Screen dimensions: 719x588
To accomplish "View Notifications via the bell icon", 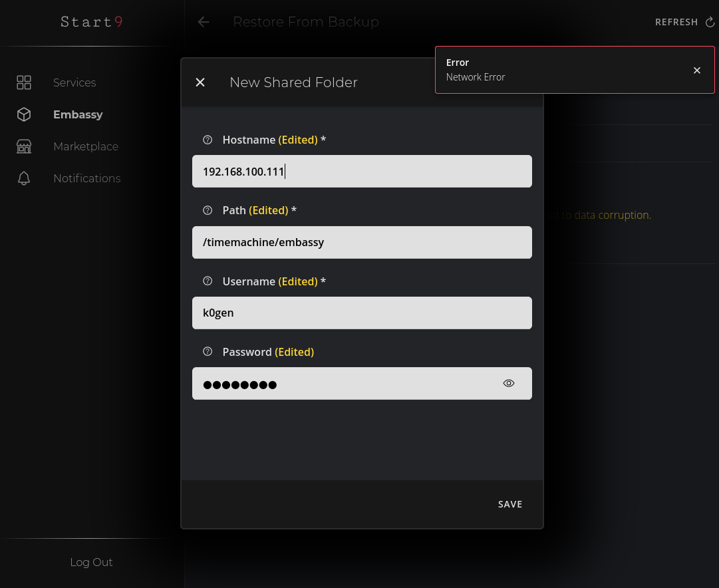I will 24,178.
